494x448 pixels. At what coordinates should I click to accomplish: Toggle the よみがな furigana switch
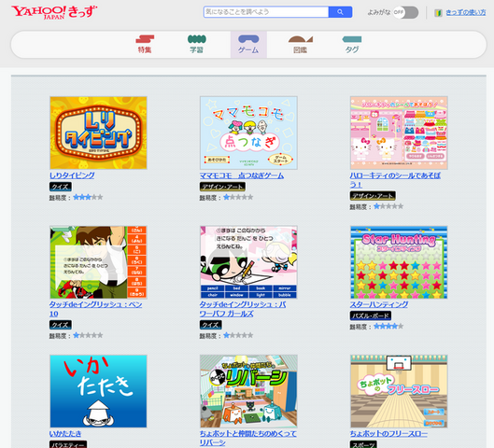[405, 12]
